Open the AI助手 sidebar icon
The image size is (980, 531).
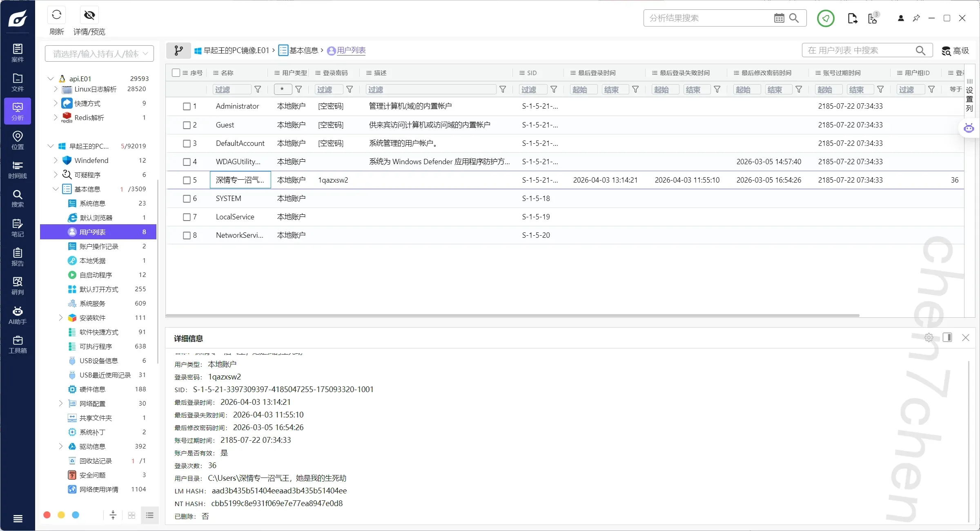coord(17,315)
